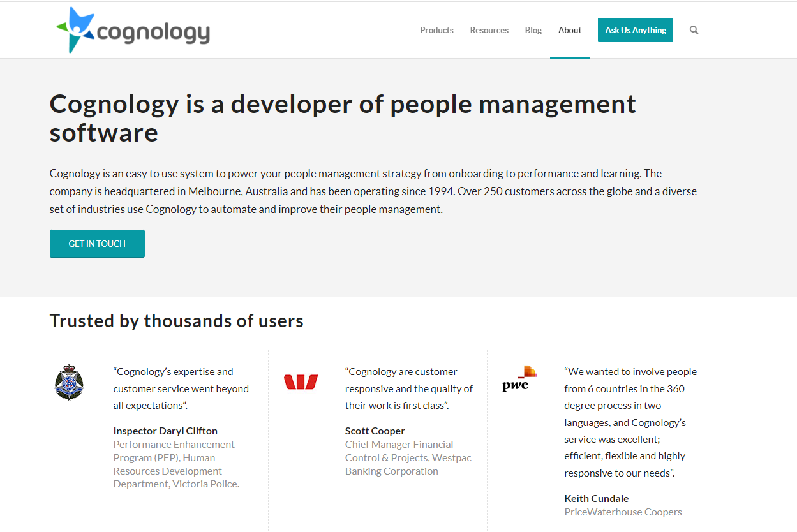Click the quote about exceeding all expectations

pos(181,388)
